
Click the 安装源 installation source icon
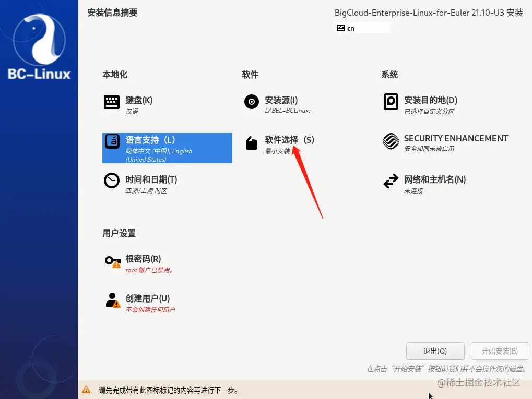click(251, 102)
